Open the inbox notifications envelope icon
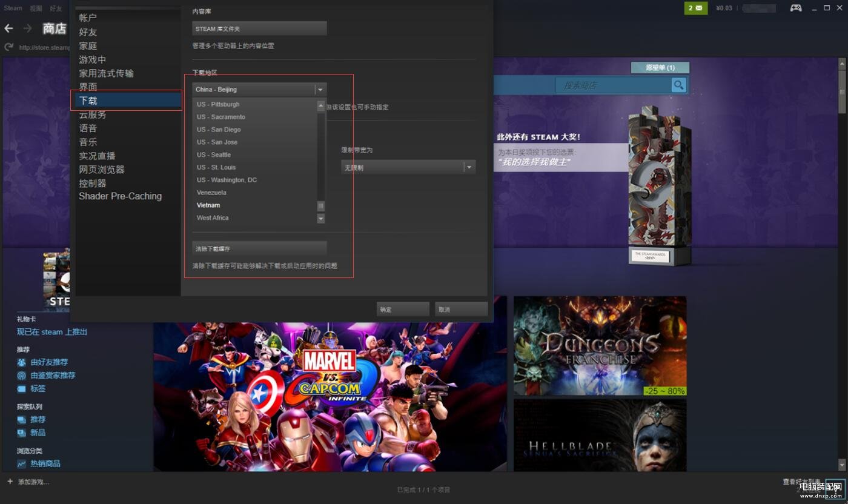 696,8
